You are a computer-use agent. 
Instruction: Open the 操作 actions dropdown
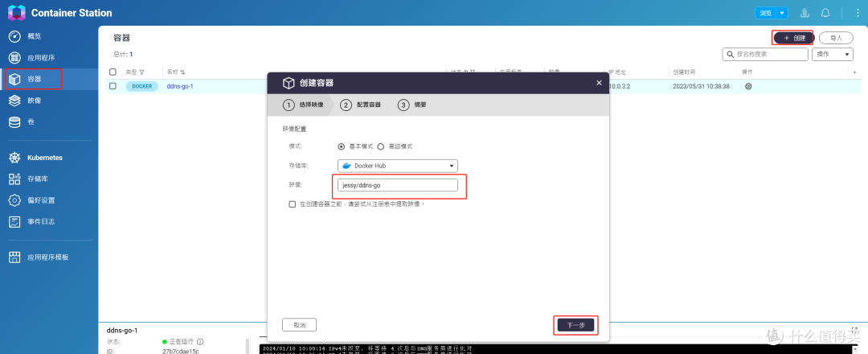[x=832, y=54]
